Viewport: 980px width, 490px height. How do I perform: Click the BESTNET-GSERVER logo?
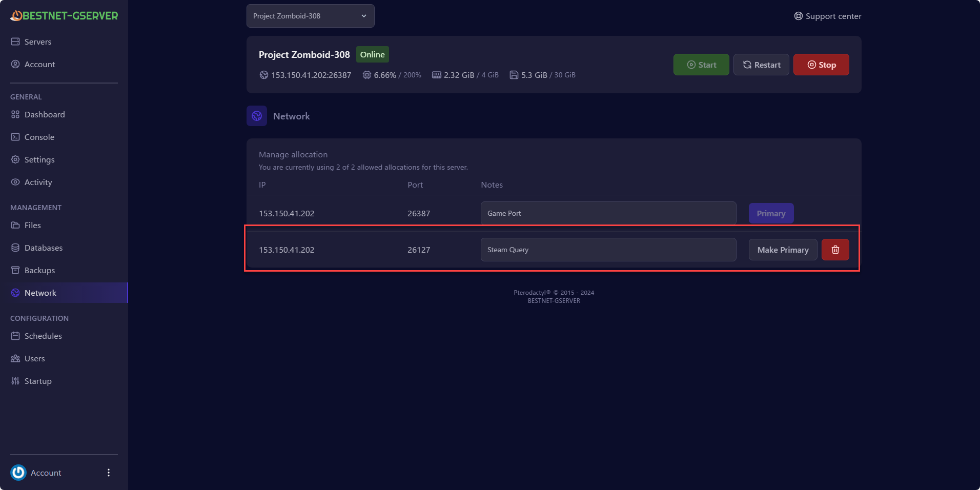point(64,16)
